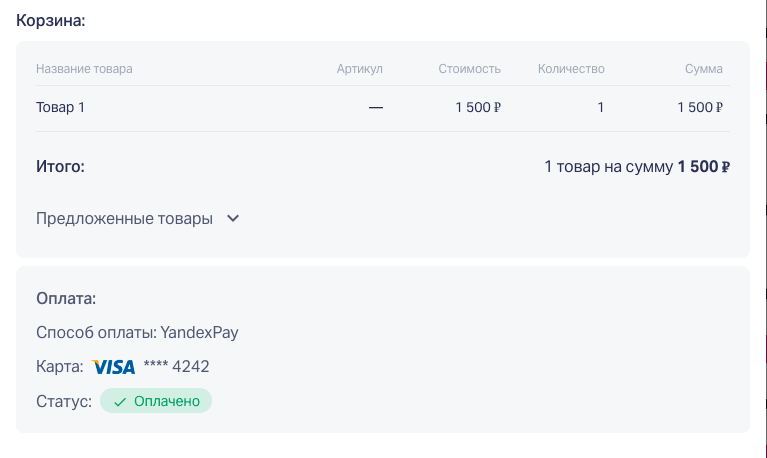
Task: Click the Сумма column header
Action: [703, 69]
